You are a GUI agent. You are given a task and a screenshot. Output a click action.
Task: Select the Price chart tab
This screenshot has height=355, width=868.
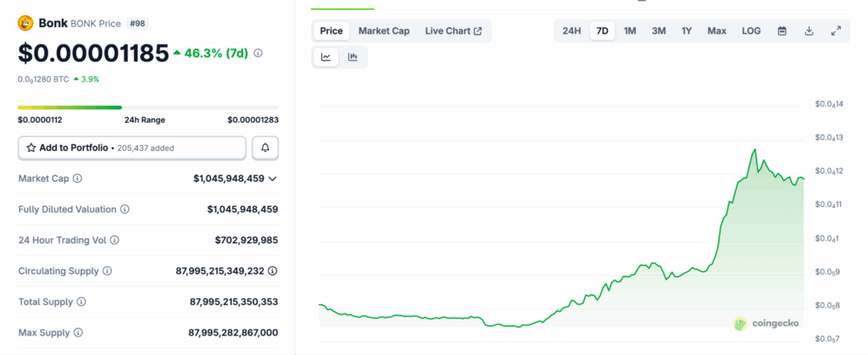pos(331,31)
